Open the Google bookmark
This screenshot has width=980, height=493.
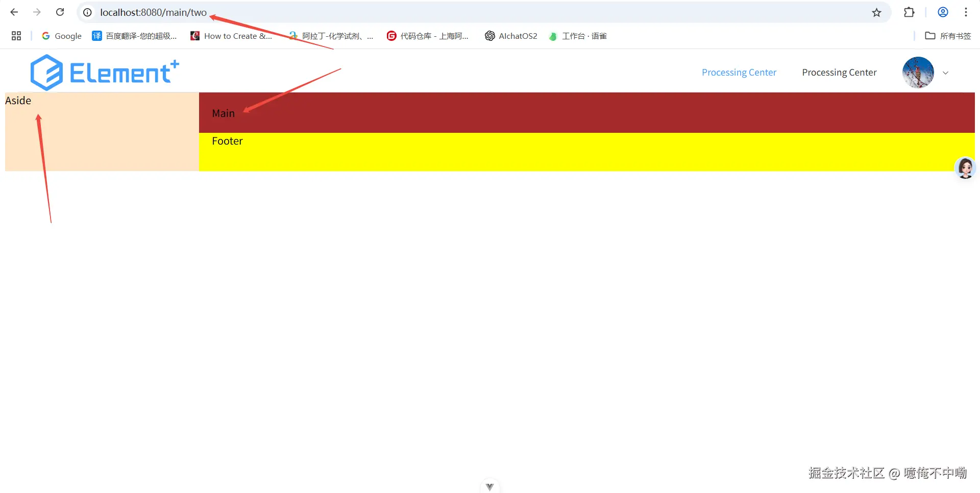[62, 36]
